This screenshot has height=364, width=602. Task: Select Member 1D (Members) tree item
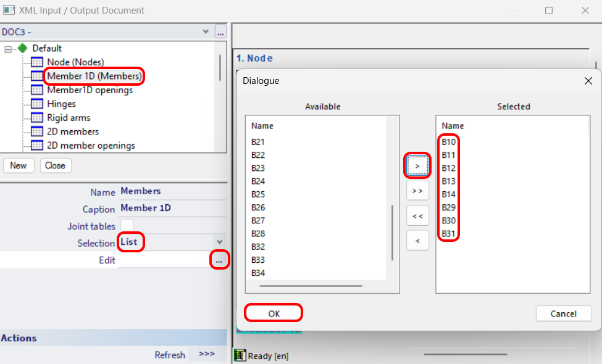pyautogui.click(x=94, y=76)
